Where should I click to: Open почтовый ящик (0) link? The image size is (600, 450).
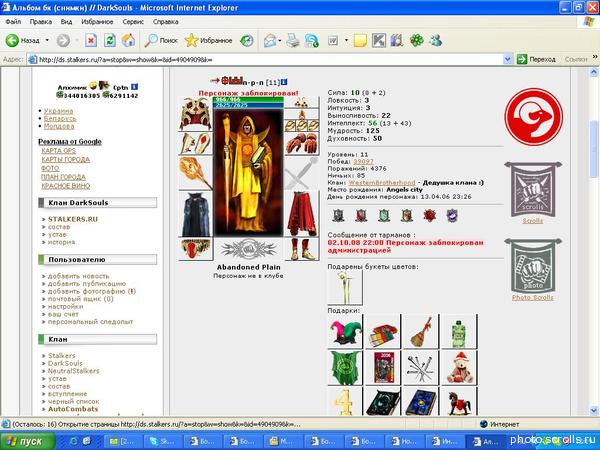click(x=80, y=299)
